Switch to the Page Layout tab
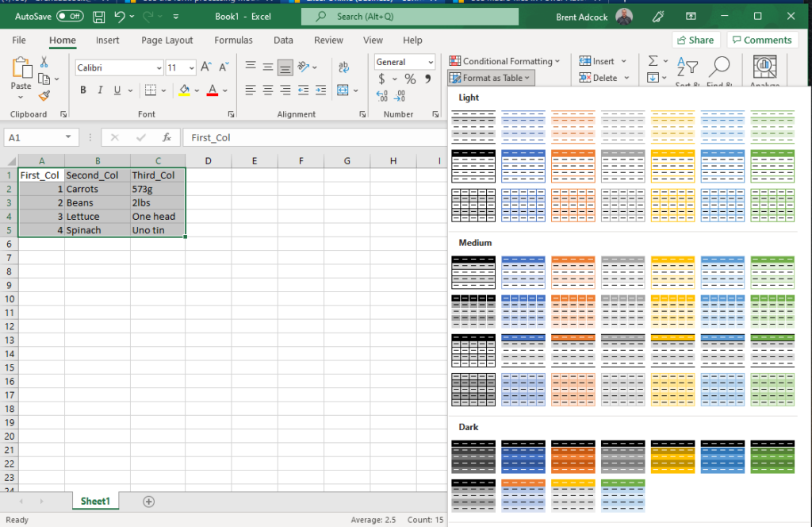The image size is (812, 527). coord(167,40)
